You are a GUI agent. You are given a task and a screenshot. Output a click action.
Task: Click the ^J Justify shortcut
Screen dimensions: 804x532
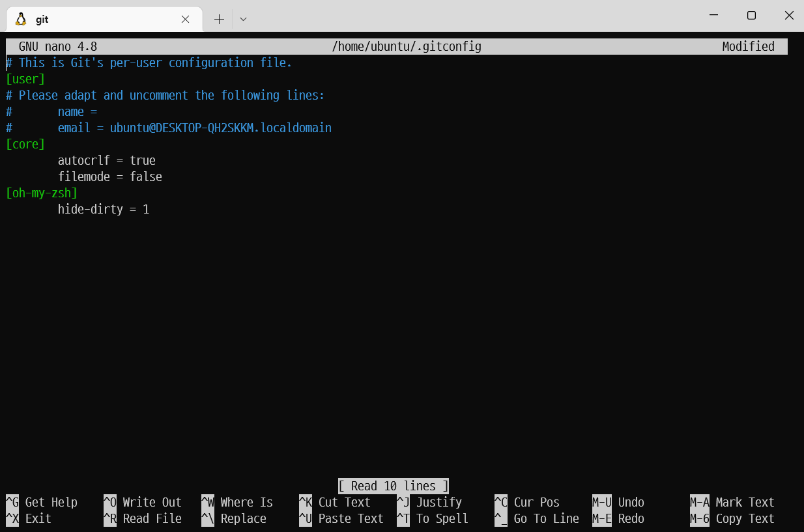429,503
